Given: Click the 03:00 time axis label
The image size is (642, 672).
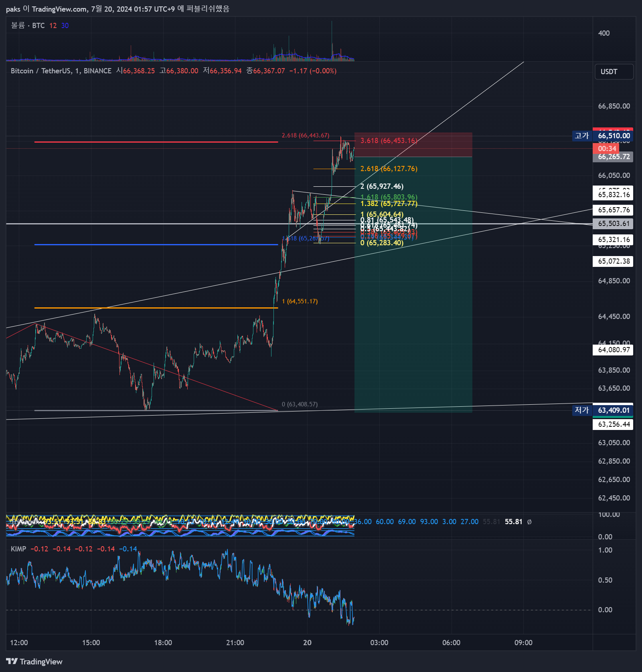Looking at the screenshot, I should click(379, 643).
